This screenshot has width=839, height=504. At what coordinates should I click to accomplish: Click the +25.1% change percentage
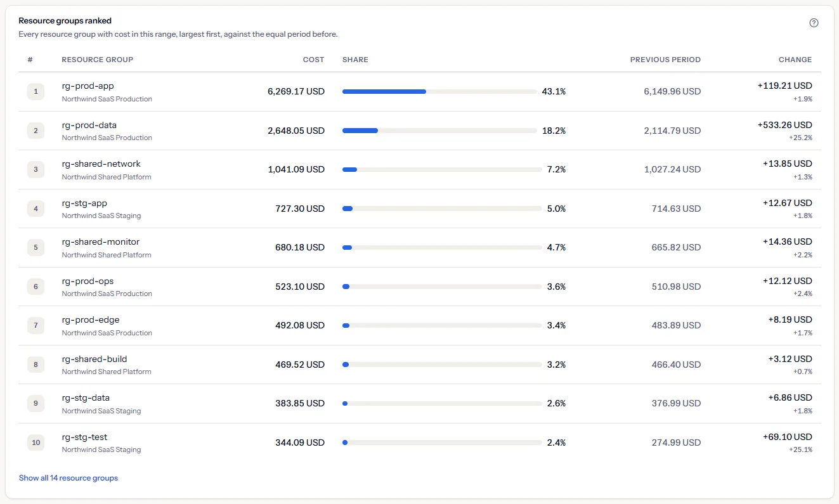coord(801,449)
